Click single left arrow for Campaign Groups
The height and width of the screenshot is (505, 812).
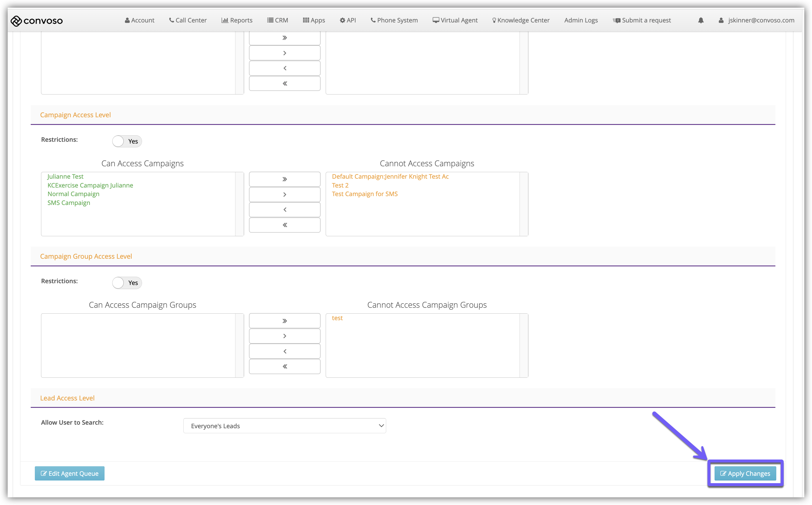coord(284,351)
